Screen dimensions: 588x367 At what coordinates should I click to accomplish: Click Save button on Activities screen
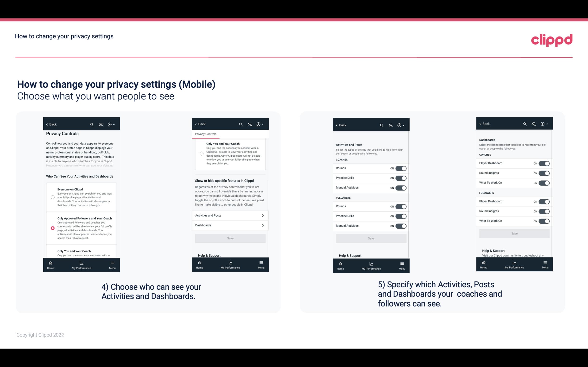pos(371,238)
